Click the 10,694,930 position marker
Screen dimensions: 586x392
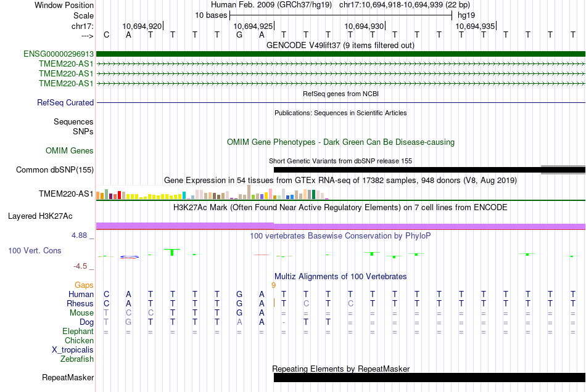tap(364, 26)
